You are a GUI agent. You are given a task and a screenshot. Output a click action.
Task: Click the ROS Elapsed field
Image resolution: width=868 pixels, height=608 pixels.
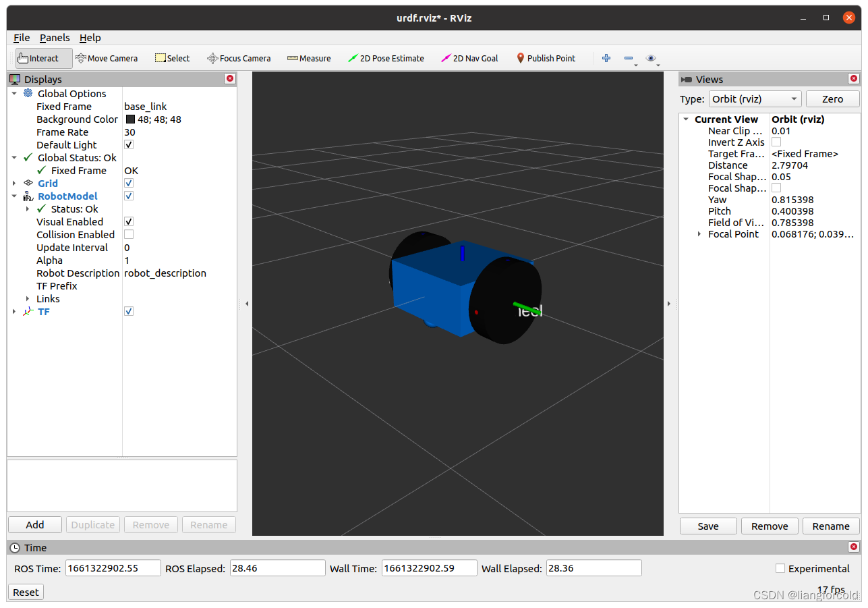coord(277,568)
